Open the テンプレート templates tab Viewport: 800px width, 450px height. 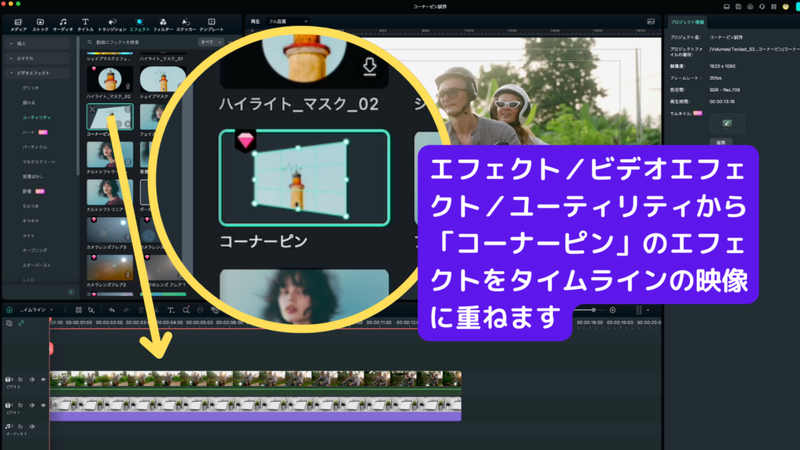click(x=211, y=25)
